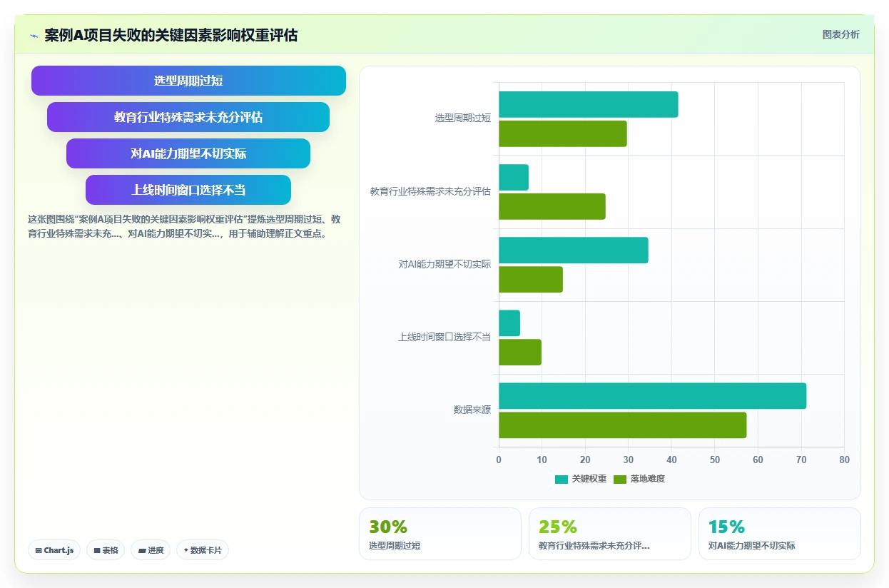889x588 pixels.
Task: Click the 15% 对AI能力期望不切实际 data card
Action: click(780, 534)
